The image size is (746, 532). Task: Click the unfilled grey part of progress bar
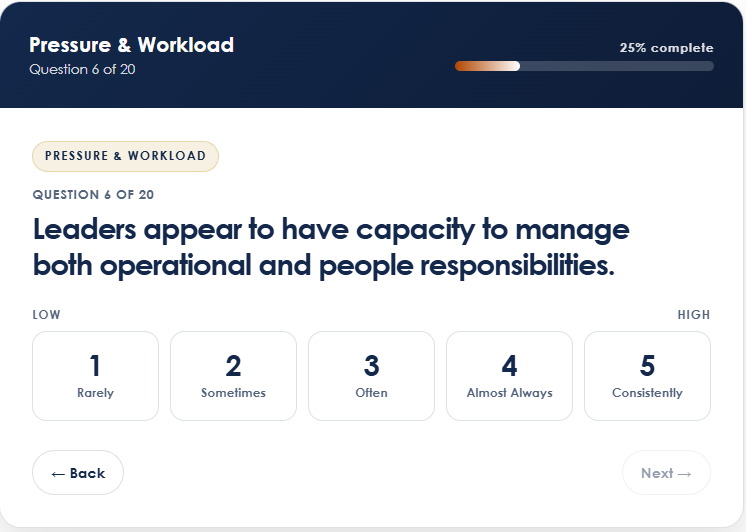coord(617,66)
